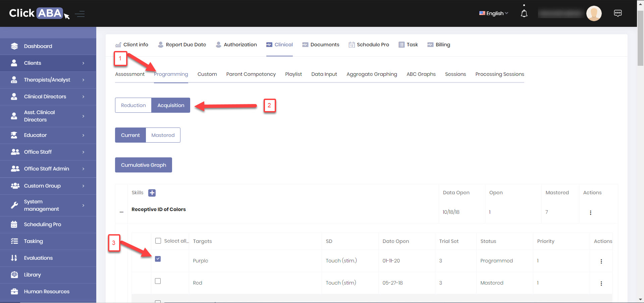
Task: Switch to the Data Input sub-tab
Action: pyautogui.click(x=324, y=74)
